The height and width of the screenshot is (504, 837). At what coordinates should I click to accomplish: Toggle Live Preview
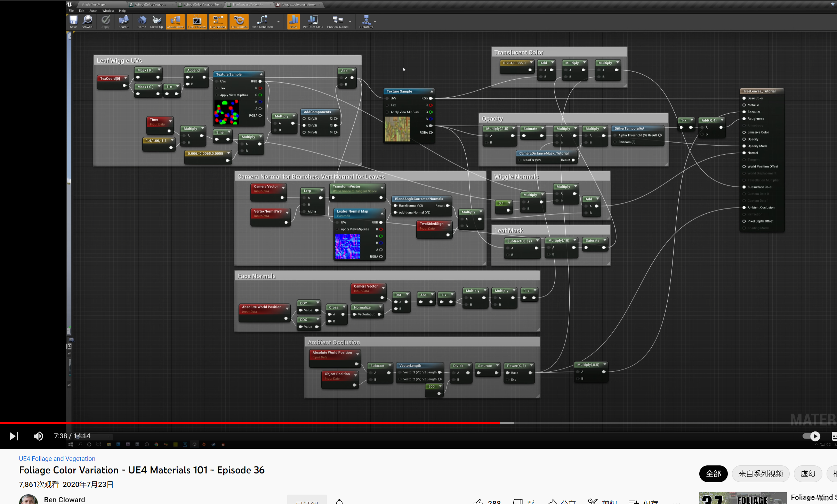point(196,22)
